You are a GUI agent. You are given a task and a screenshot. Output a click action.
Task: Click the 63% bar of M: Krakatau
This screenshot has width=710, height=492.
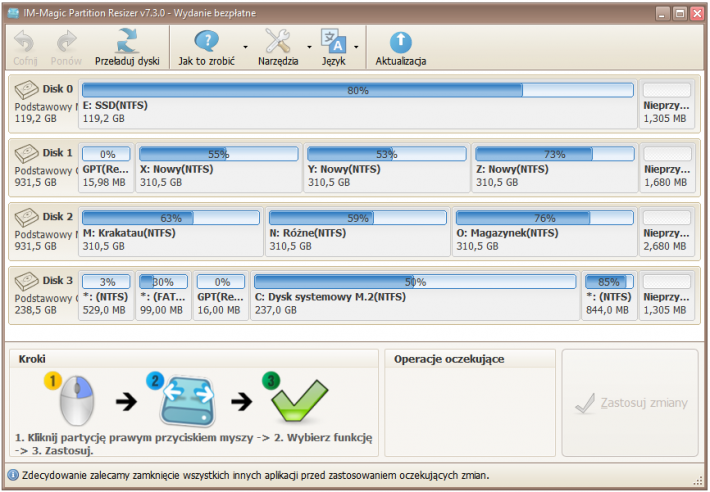171,218
